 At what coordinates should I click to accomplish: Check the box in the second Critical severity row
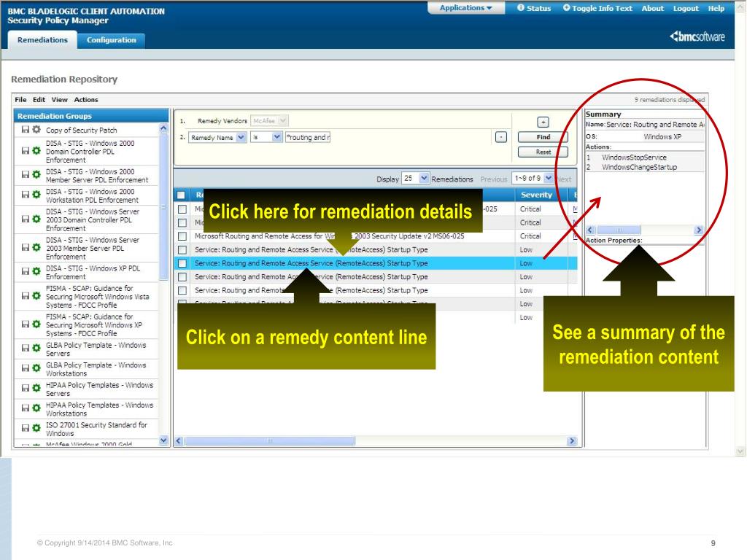coord(182,222)
